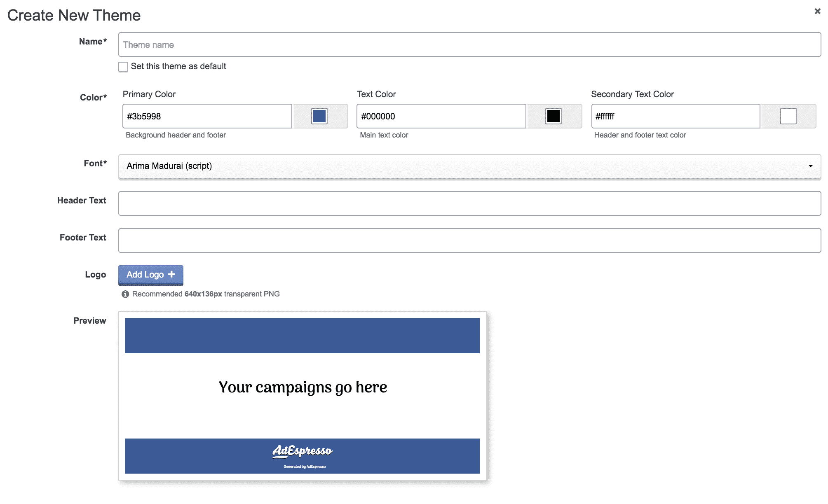Select the white Secondary Text Color swatch
The width and height of the screenshot is (828, 504).
788,116
